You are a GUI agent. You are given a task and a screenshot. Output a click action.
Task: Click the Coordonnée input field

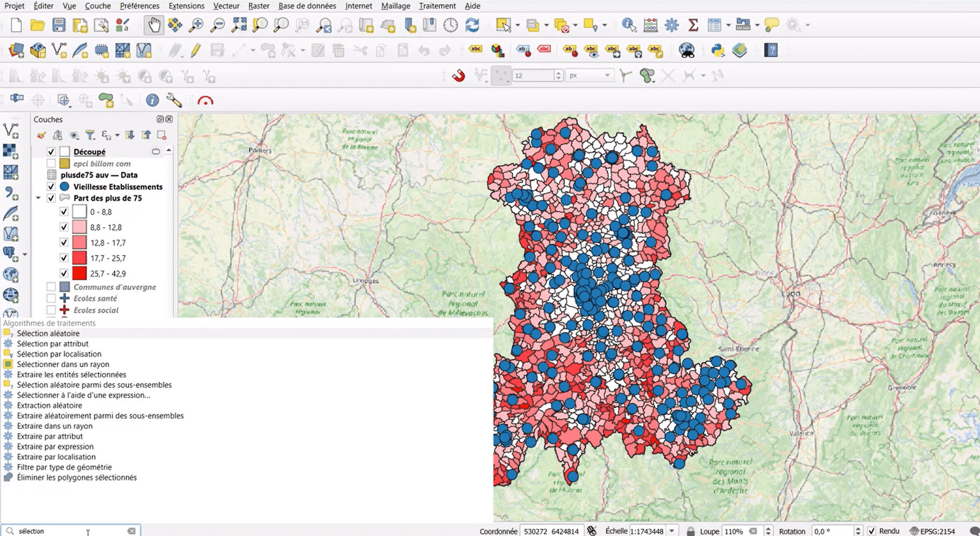coord(551,531)
